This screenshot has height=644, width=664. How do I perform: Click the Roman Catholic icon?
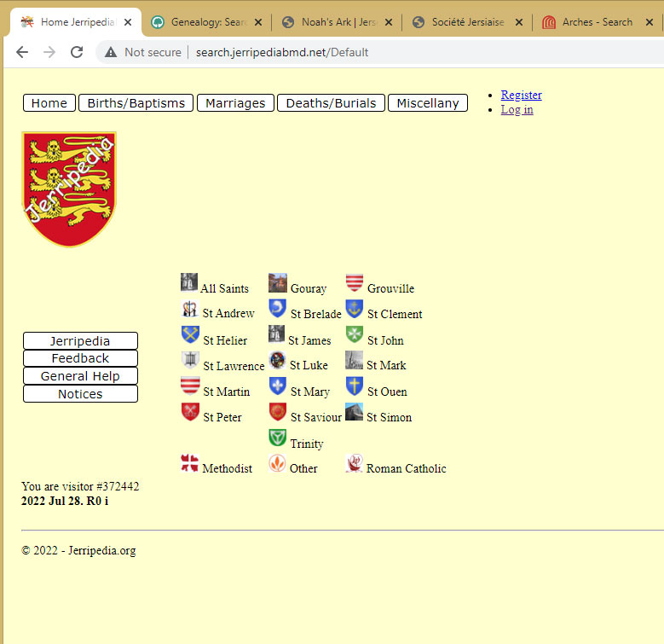click(354, 463)
